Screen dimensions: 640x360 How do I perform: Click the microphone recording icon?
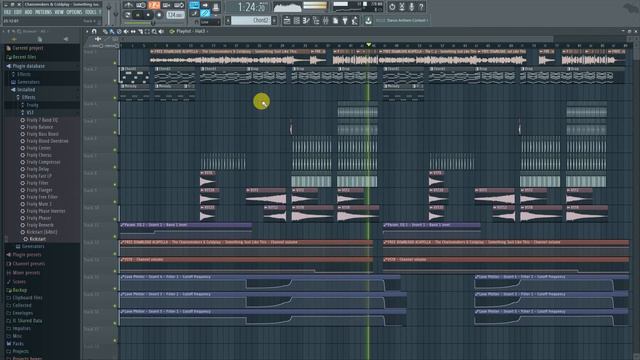pos(412,7)
